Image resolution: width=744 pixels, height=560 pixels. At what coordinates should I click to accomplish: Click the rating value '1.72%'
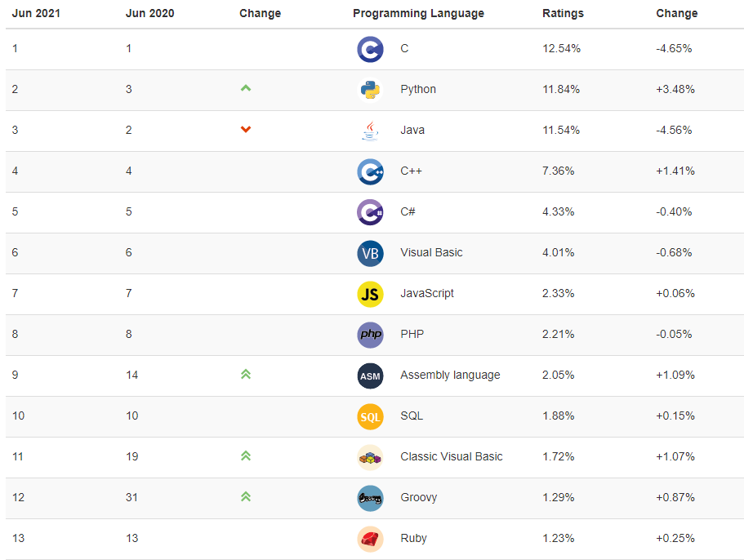(x=559, y=456)
